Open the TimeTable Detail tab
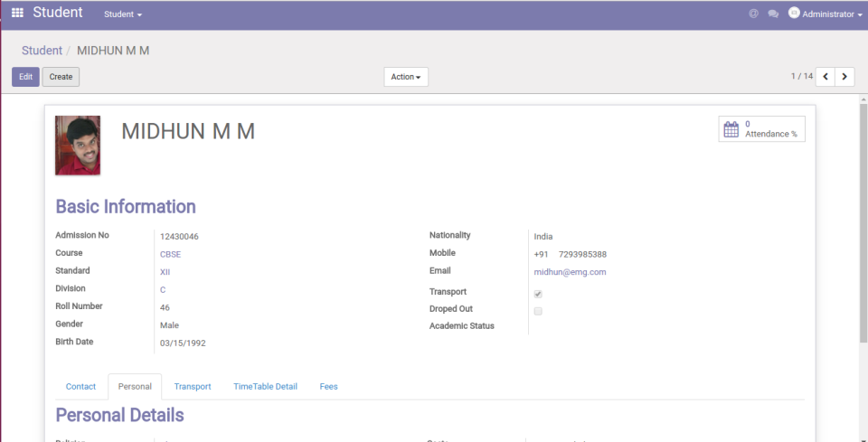 (265, 387)
